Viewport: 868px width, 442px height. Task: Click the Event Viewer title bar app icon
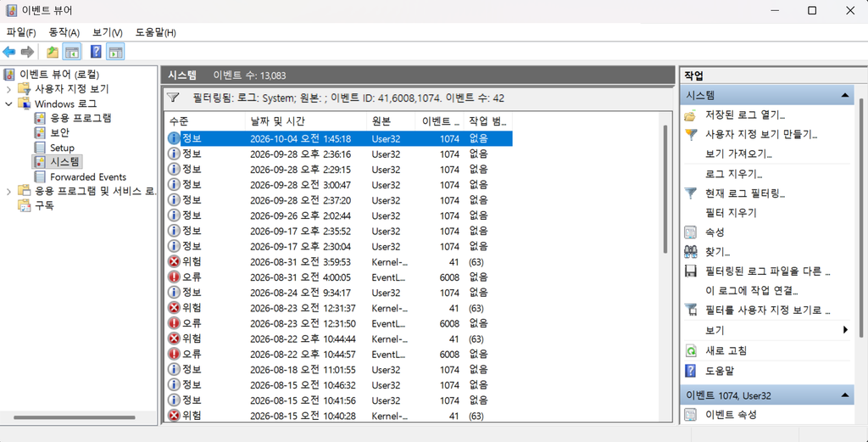pyautogui.click(x=12, y=10)
